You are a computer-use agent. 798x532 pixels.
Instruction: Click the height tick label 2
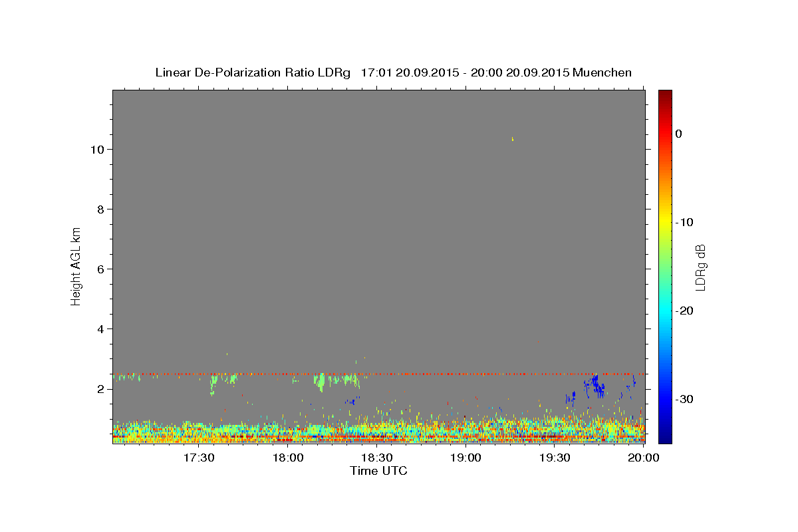click(x=101, y=389)
